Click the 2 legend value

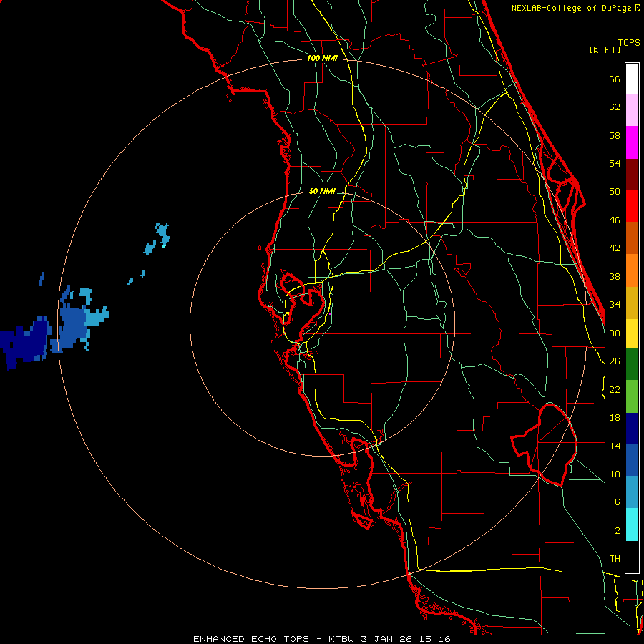[618, 531]
